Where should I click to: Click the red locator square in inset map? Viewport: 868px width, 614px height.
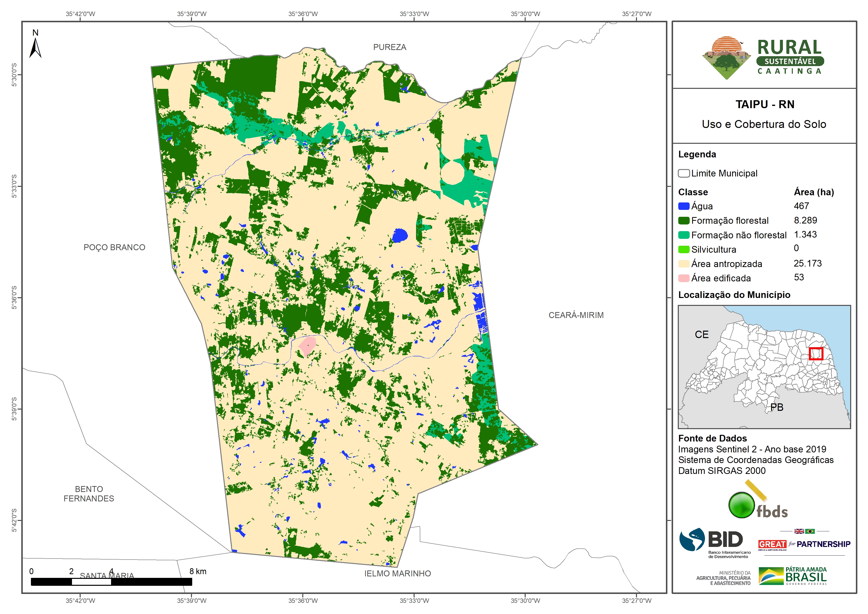pyautogui.click(x=816, y=354)
